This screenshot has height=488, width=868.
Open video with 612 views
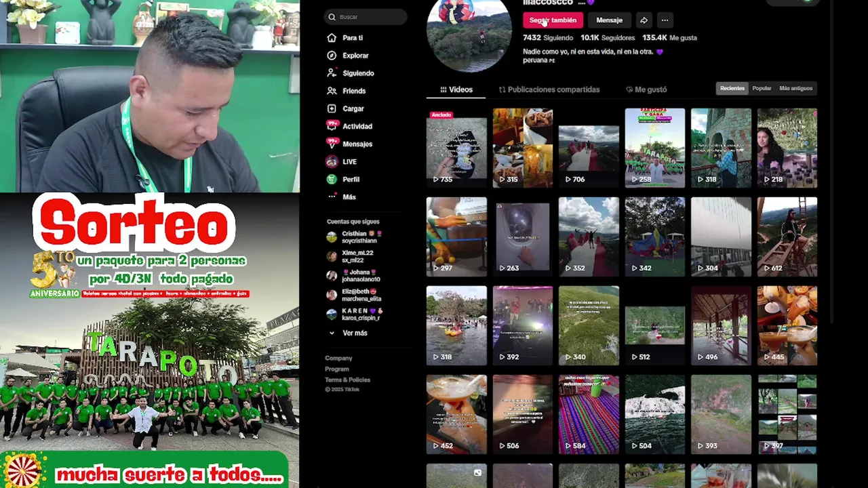[787, 237]
